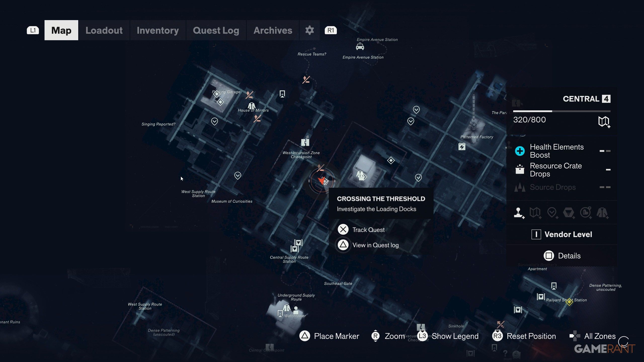Screen dimensions: 644x362
Task: Click the L1 previous-tab button
Action: [33, 30]
